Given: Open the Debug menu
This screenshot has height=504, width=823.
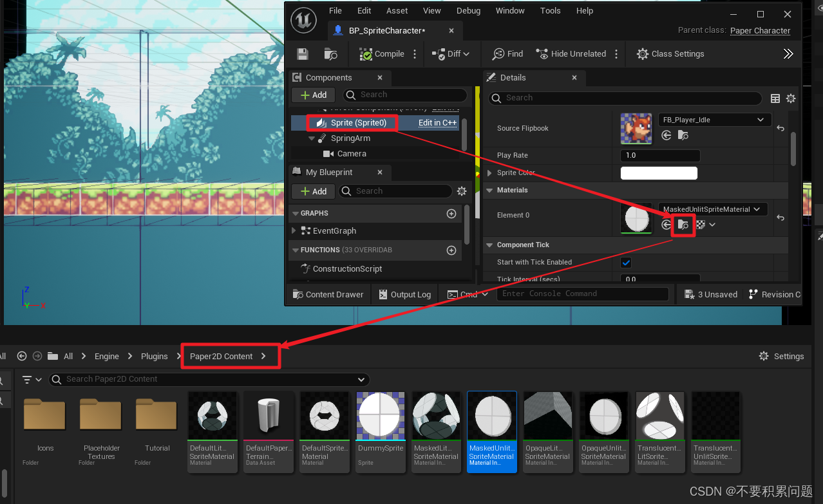Looking at the screenshot, I should coord(469,10).
